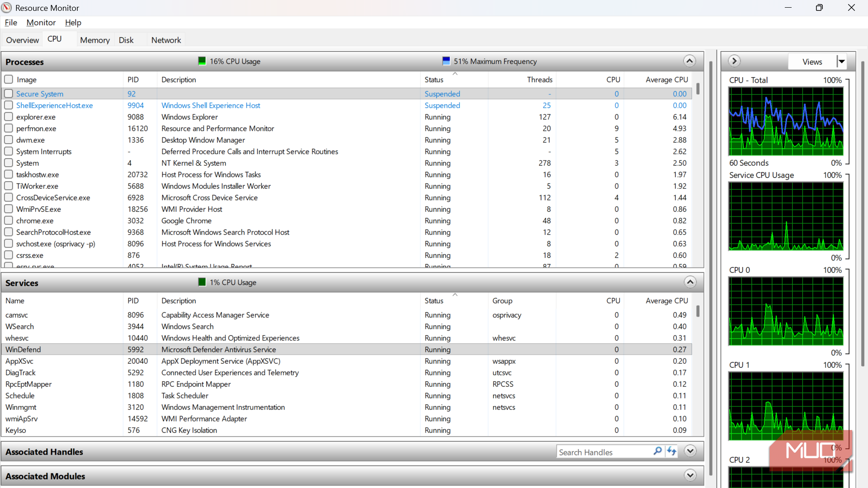The height and width of the screenshot is (488, 868).
Task: Click blue Maximum Frequency indicator square
Action: coord(446,61)
